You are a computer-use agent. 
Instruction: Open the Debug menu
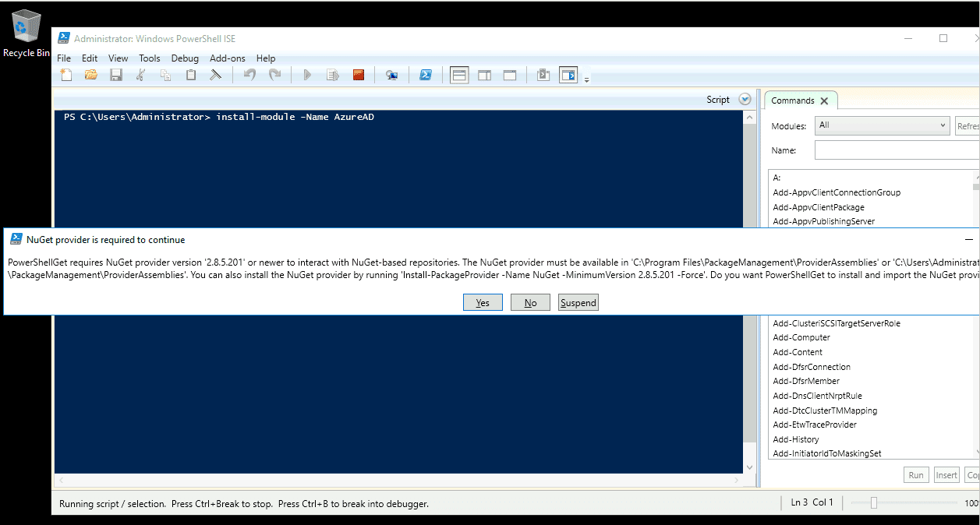tap(185, 58)
